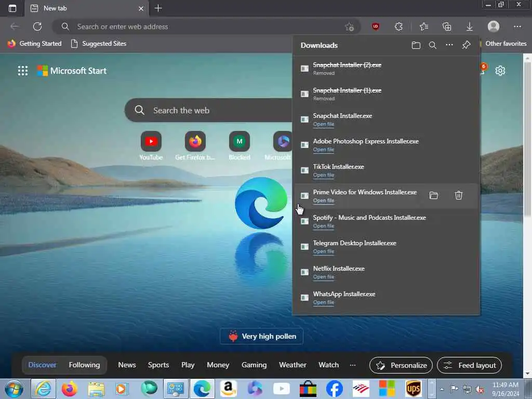Open the Play feed tab
This screenshot has width=532, height=399.
point(188,365)
